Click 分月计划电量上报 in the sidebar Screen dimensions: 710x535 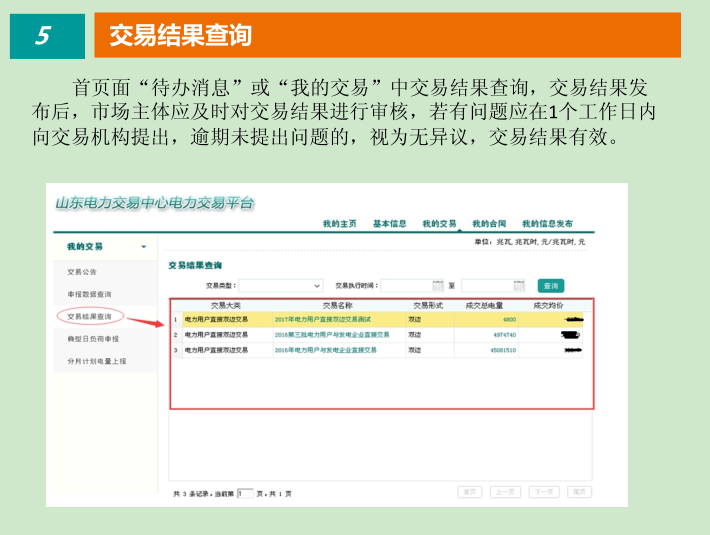click(96, 361)
